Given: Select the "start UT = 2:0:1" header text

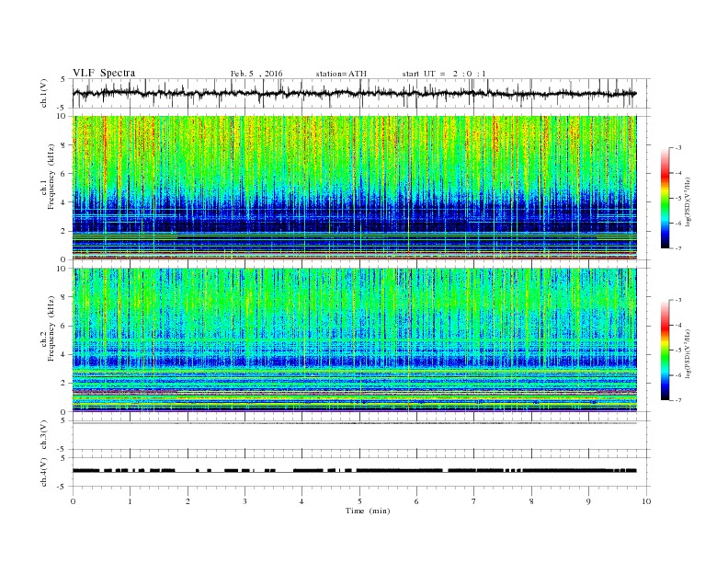Looking at the screenshot, I should (444, 74).
